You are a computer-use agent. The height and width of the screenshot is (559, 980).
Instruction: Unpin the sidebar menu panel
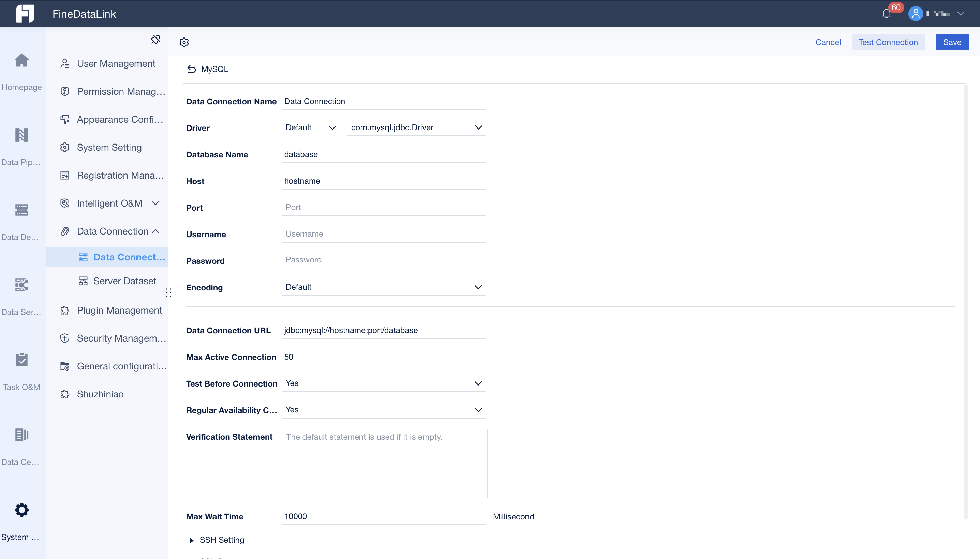pos(155,40)
